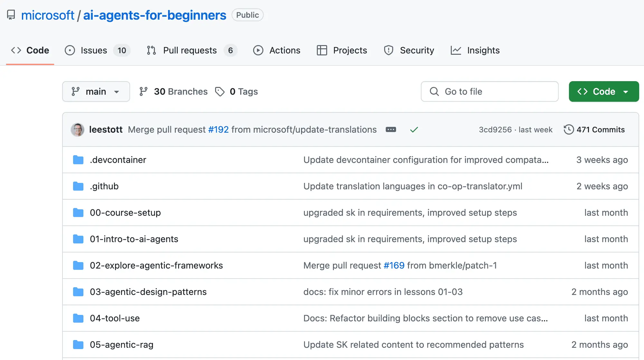Open the .devcontainer folder

click(118, 160)
